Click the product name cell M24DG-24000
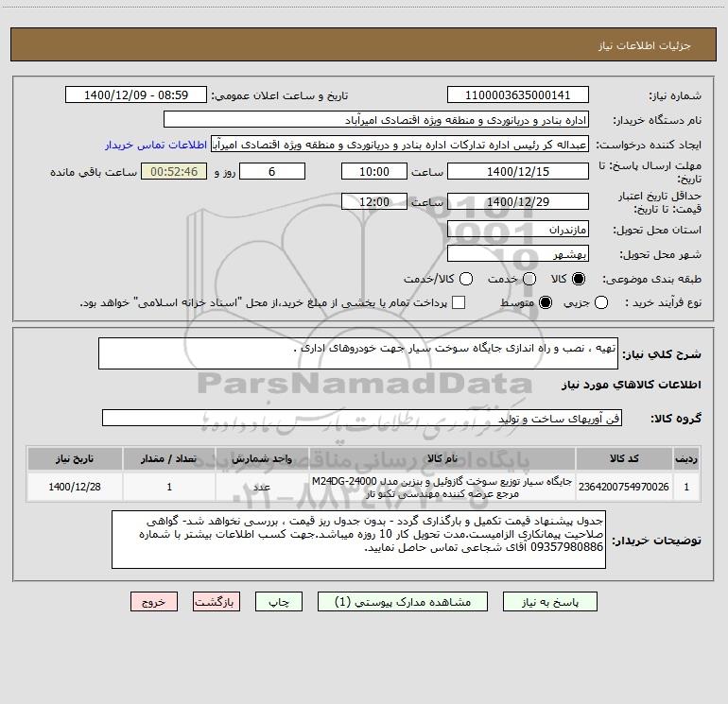Image resolution: width=728 pixels, height=704 pixels. (x=442, y=487)
